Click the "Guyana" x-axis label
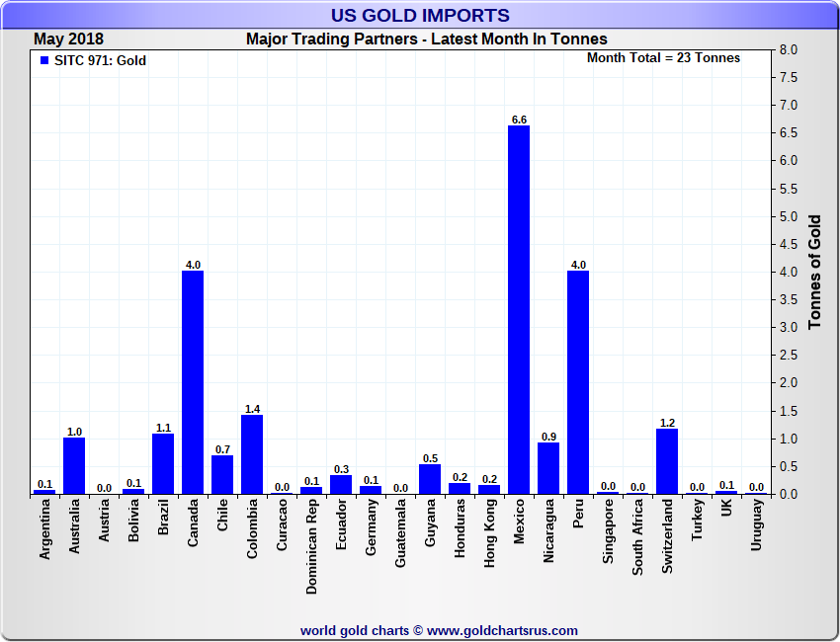The height and width of the screenshot is (642, 840). (x=430, y=522)
